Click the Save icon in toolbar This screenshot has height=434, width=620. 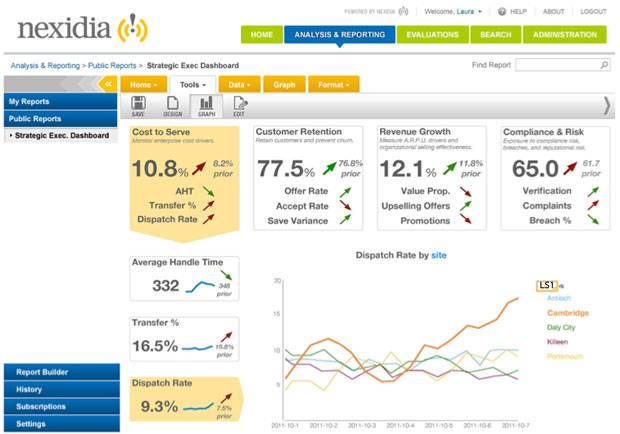138,106
